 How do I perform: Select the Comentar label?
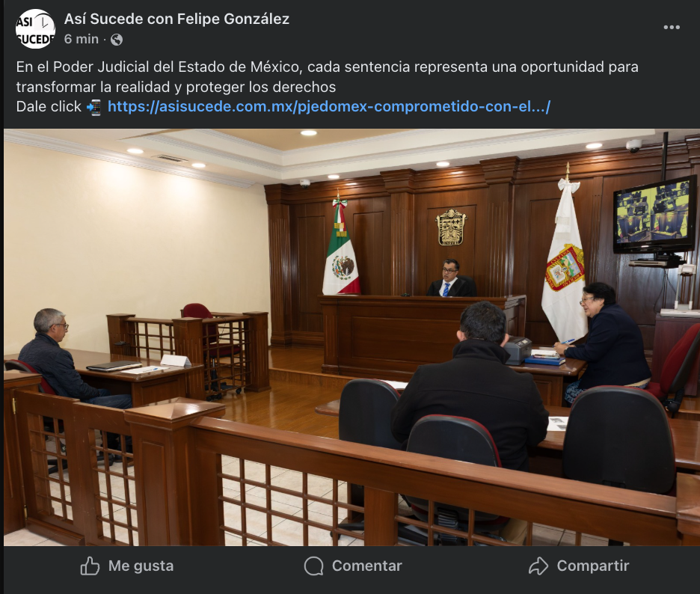[x=367, y=566]
